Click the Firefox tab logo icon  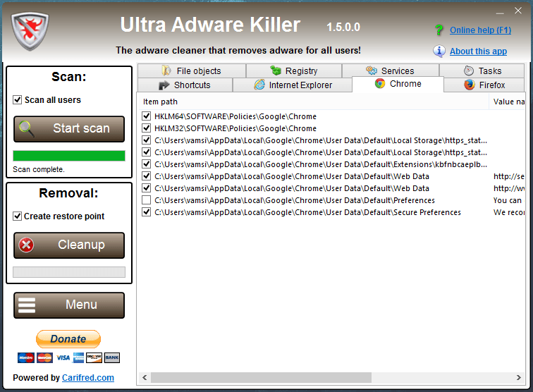click(x=470, y=85)
